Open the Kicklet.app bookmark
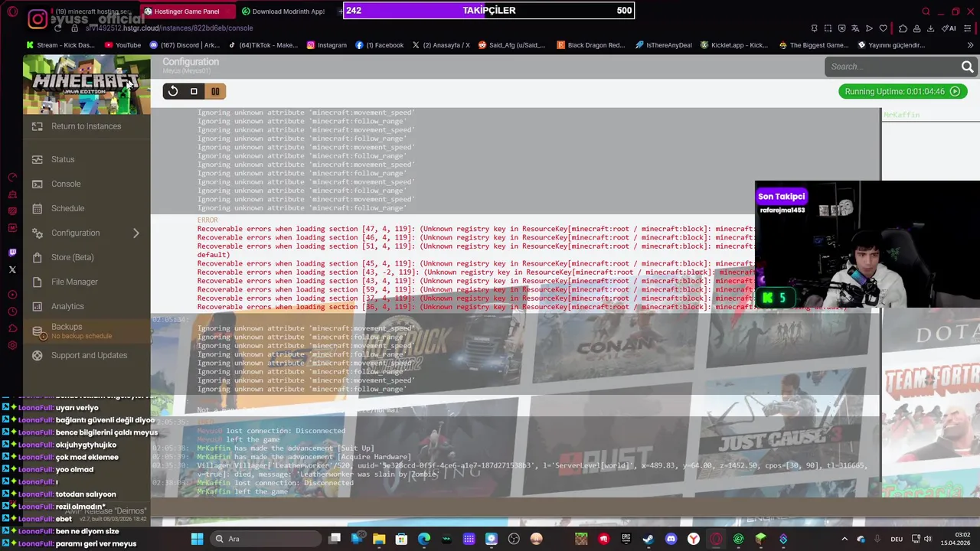Screen dimensions: 980x551 [733, 45]
